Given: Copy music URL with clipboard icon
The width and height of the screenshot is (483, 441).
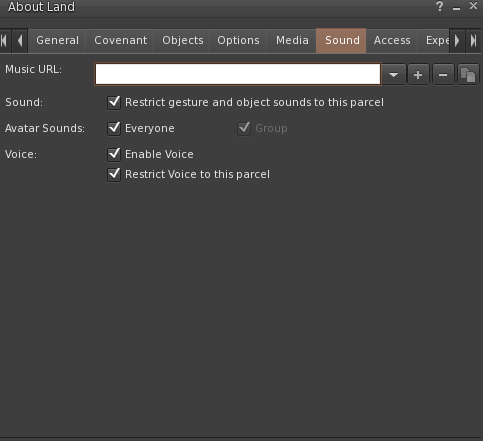Looking at the screenshot, I should click(x=468, y=75).
